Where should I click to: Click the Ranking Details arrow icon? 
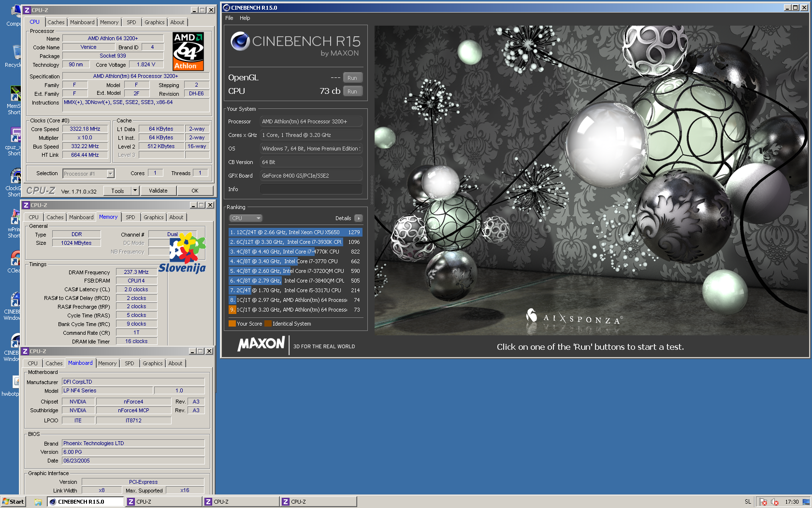click(359, 218)
